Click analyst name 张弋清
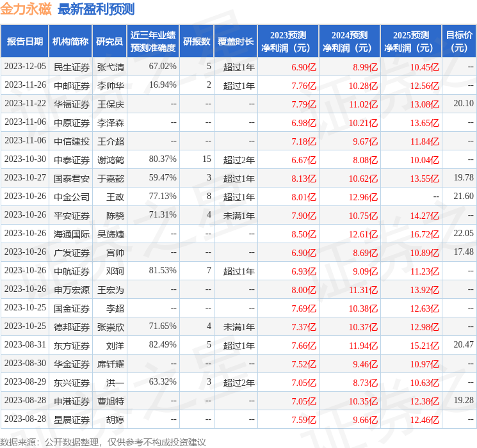Image resolution: width=477 pixels, height=448 pixels. point(111,67)
